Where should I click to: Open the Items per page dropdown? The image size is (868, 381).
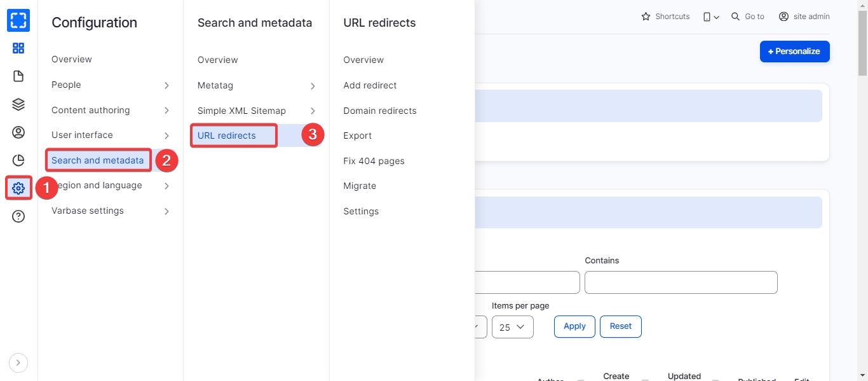512,327
